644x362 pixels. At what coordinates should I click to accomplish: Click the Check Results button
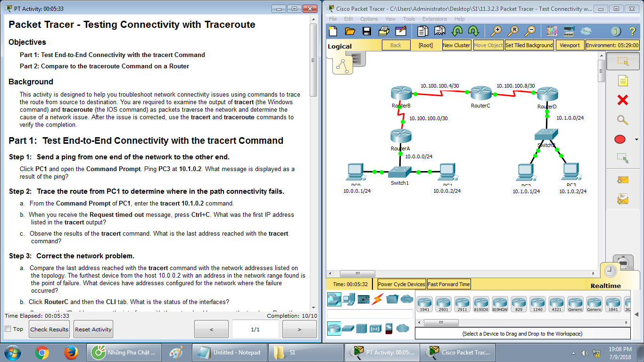[x=49, y=329]
